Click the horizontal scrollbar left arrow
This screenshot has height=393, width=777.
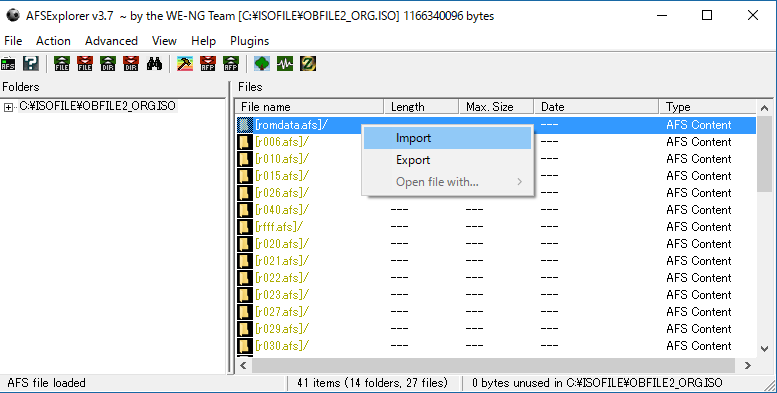243,366
